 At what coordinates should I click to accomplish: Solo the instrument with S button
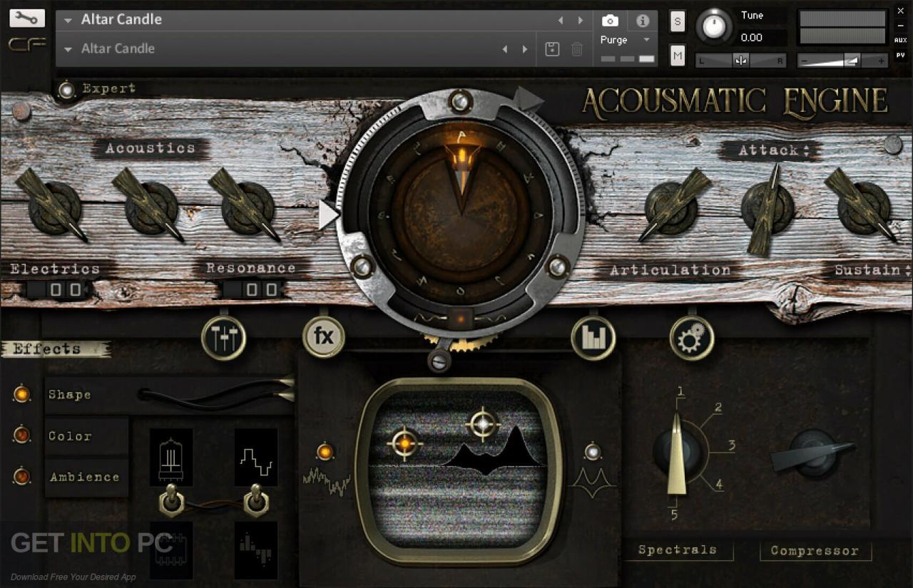coord(677,21)
